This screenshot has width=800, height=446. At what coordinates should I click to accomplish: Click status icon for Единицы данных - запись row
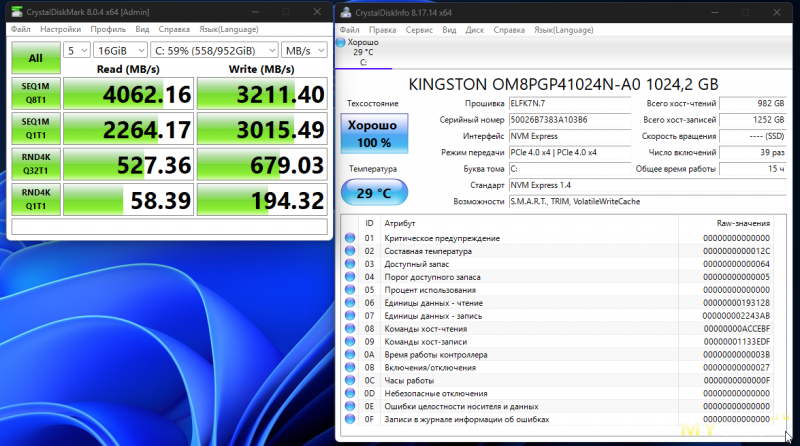[x=350, y=315]
